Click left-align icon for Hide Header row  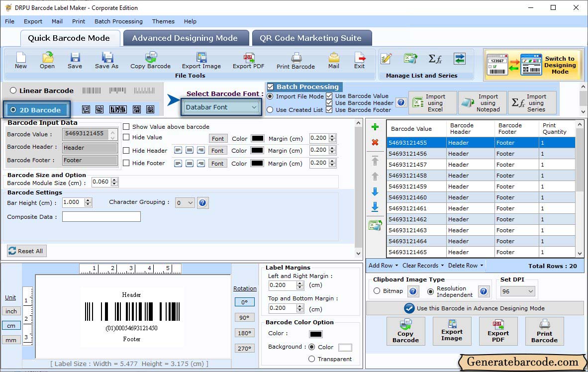[x=178, y=150]
